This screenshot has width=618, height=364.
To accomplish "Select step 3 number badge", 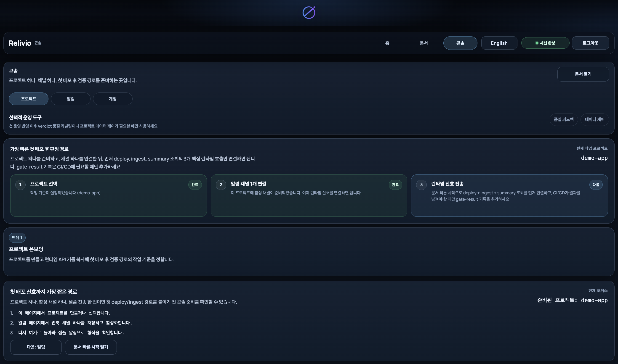I will pos(421,185).
